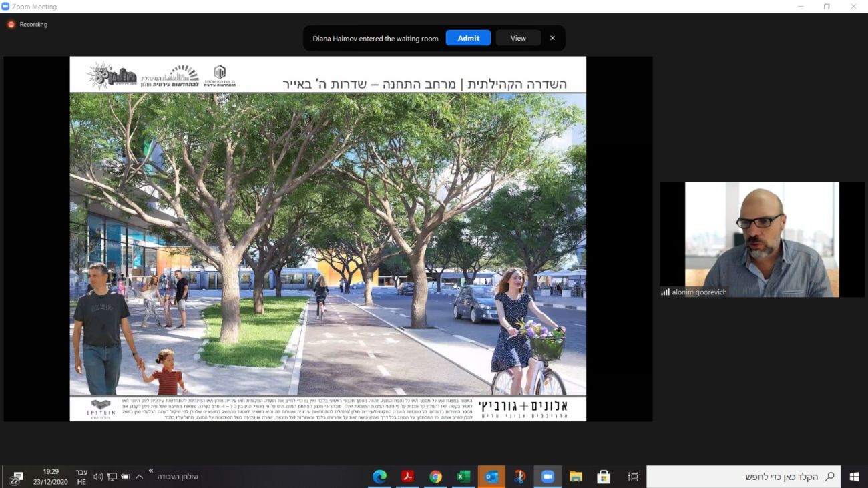Launch Google Chrome from the taskbar

435,477
